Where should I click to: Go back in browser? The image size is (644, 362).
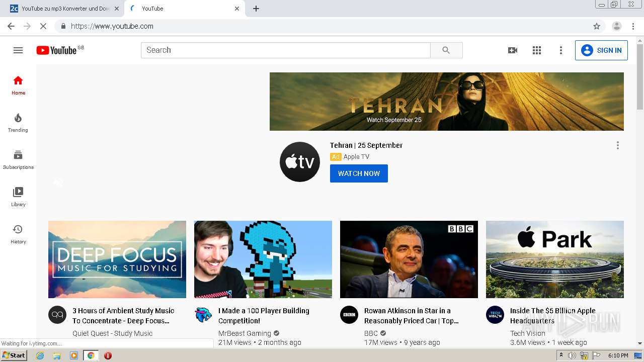[x=11, y=26]
